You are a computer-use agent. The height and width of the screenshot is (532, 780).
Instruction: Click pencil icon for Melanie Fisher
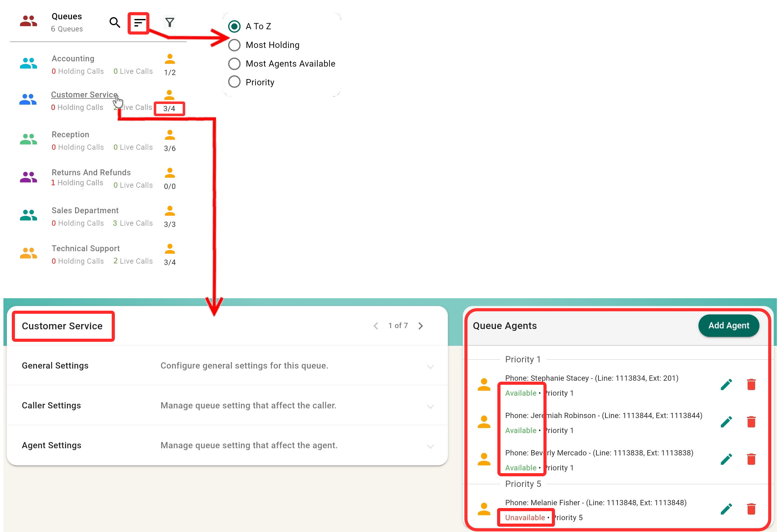(726, 509)
